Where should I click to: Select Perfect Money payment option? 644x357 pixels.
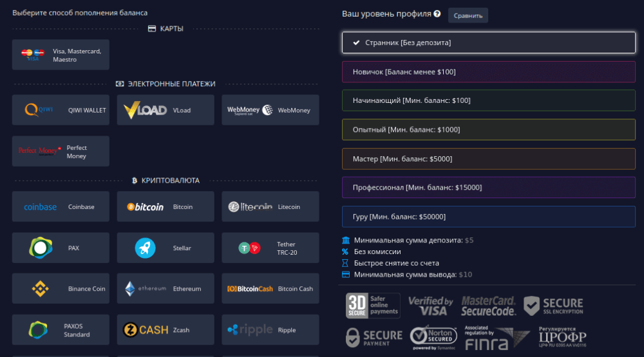pos(61,151)
